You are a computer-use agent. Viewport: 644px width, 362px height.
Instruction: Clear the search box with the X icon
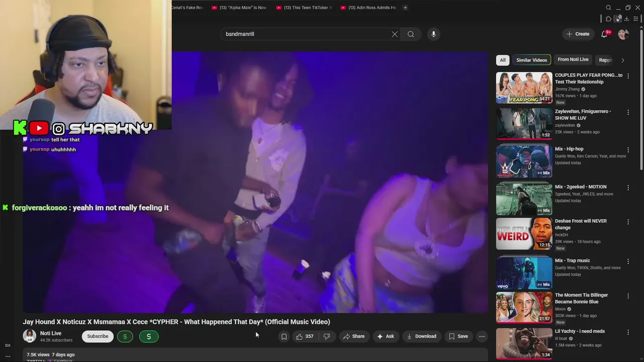pos(394,34)
